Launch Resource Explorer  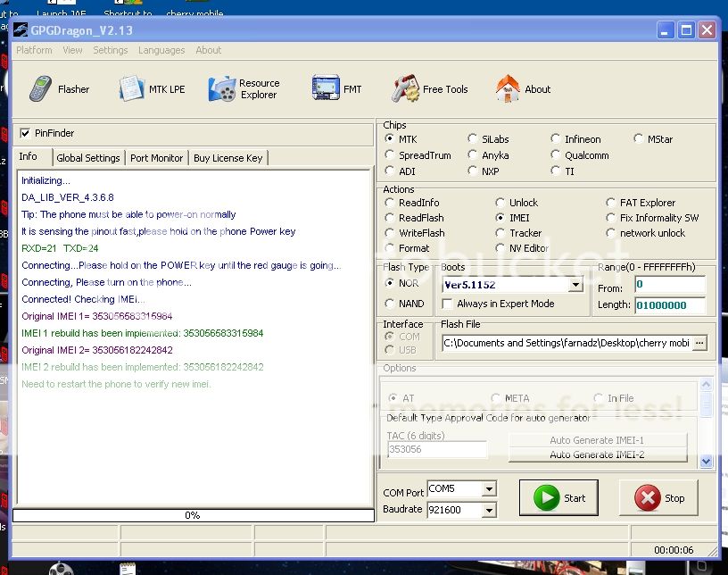tap(244, 89)
